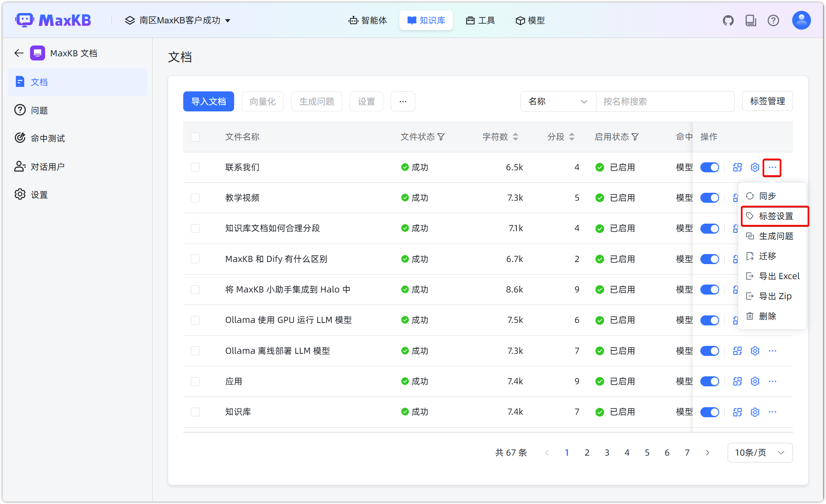Open the user avatar menu
Screen dimensions: 826x504
pos(801,20)
